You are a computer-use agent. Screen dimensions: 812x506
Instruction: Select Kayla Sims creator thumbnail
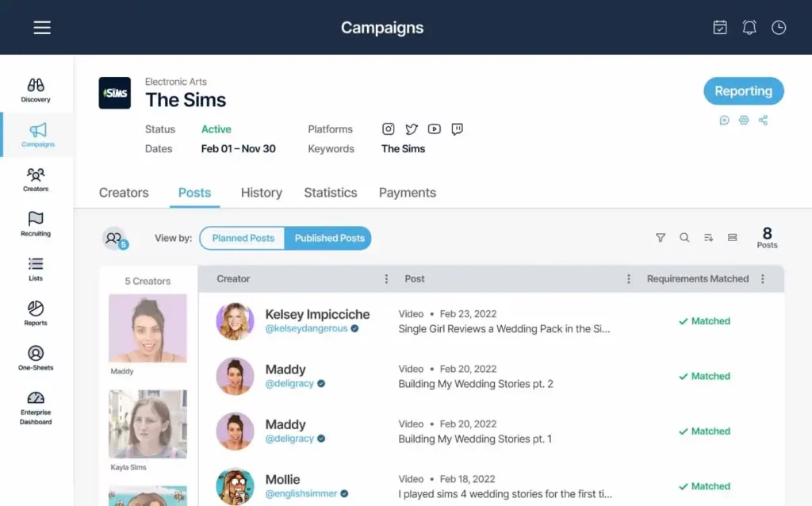point(147,424)
